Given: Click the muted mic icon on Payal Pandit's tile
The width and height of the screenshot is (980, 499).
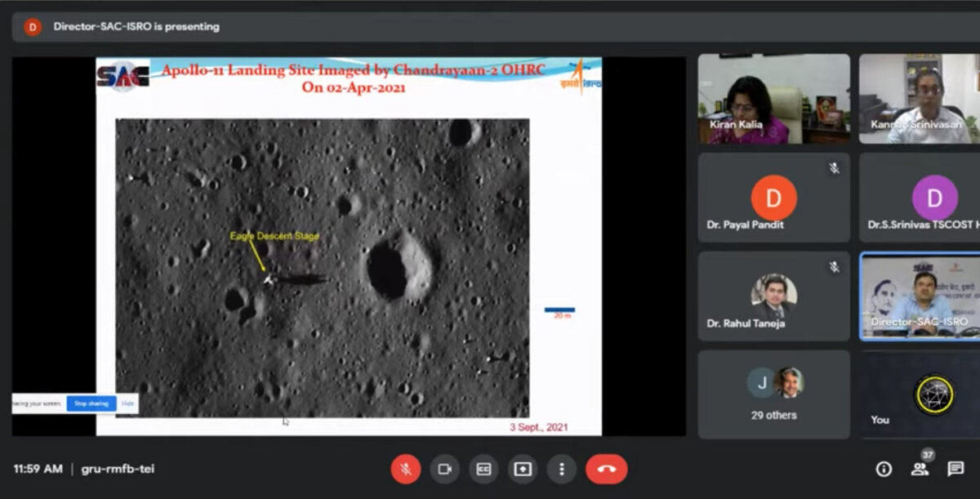Looking at the screenshot, I should [x=834, y=168].
